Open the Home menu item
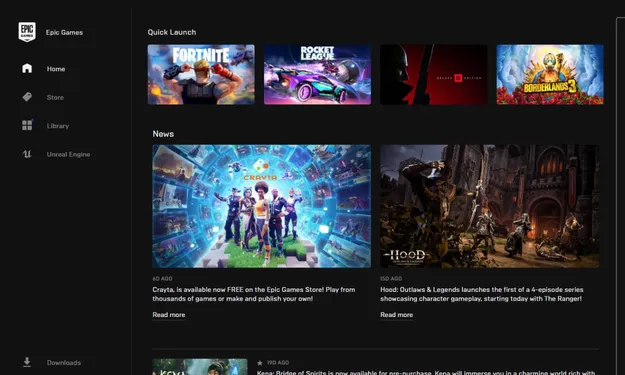The width and height of the screenshot is (625, 375). [56, 69]
